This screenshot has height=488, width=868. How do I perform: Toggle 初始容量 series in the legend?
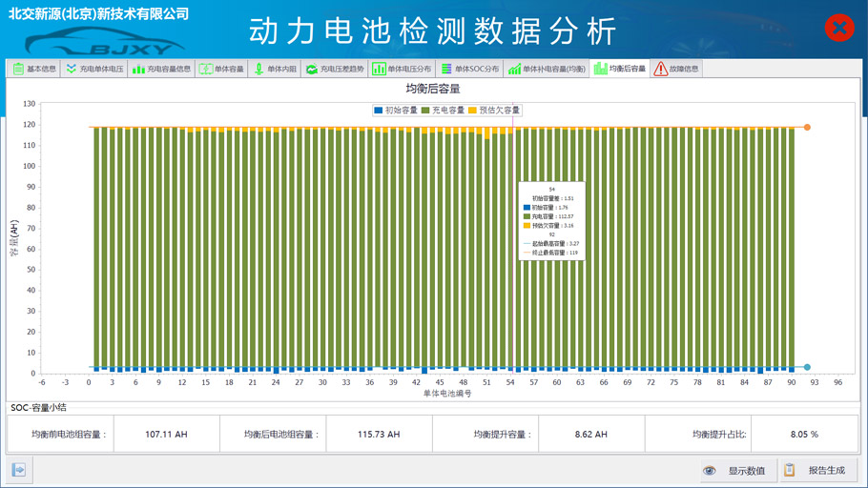tap(396, 111)
